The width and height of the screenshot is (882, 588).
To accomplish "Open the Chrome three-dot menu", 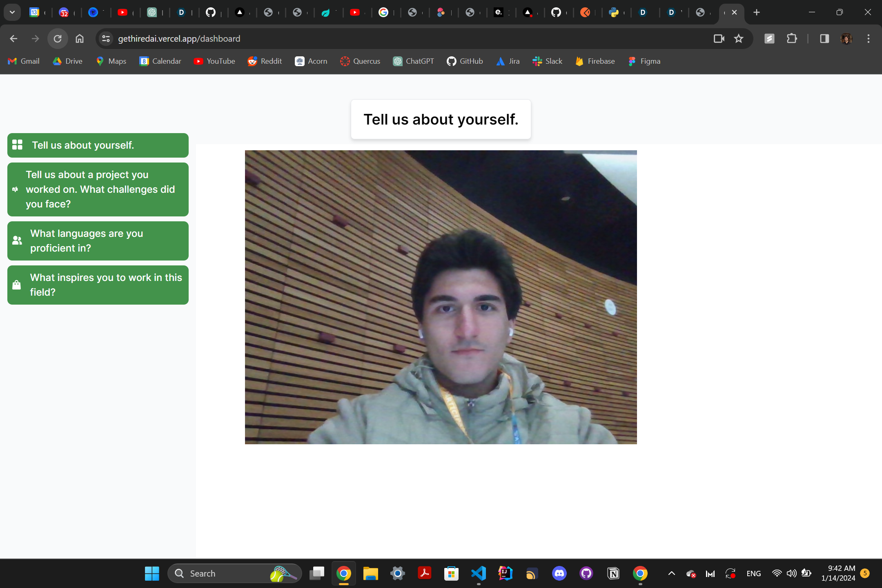I will click(869, 39).
